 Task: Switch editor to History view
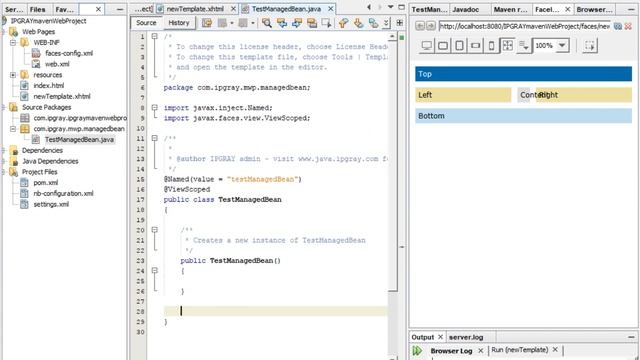pyautogui.click(x=179, y=23)
